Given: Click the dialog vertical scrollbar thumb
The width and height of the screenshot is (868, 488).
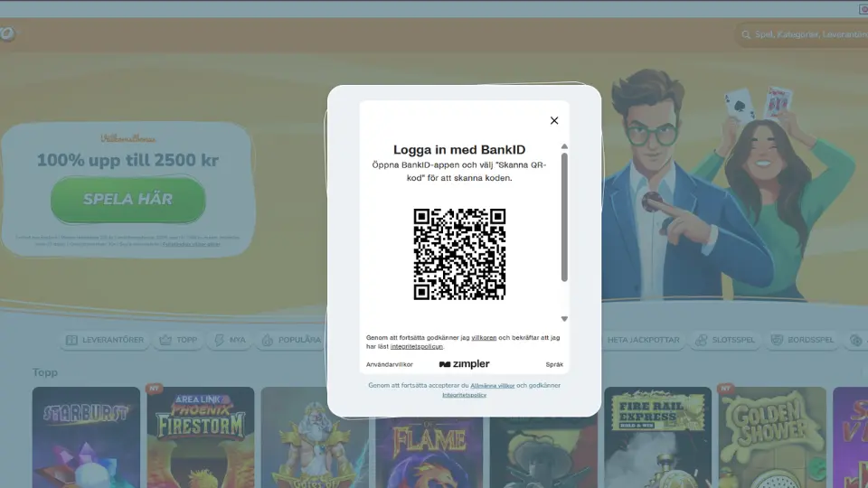Looking at the screenshot, I should 564,218.
